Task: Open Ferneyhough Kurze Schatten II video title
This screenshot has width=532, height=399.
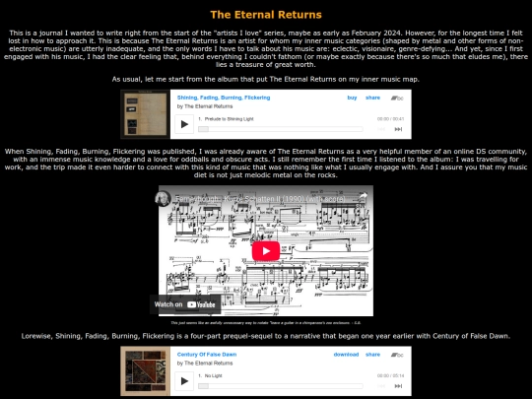Action: pos(260,199)
